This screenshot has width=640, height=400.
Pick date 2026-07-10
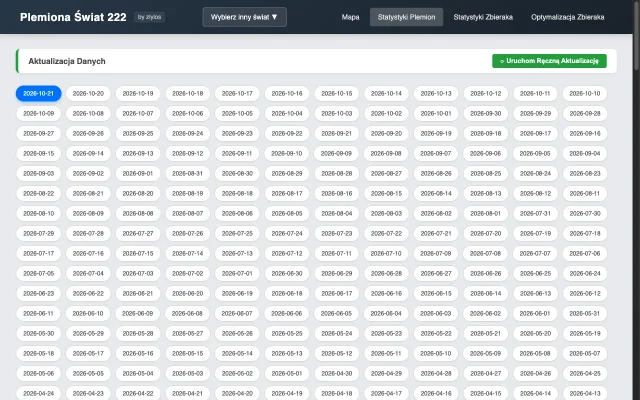386,253
